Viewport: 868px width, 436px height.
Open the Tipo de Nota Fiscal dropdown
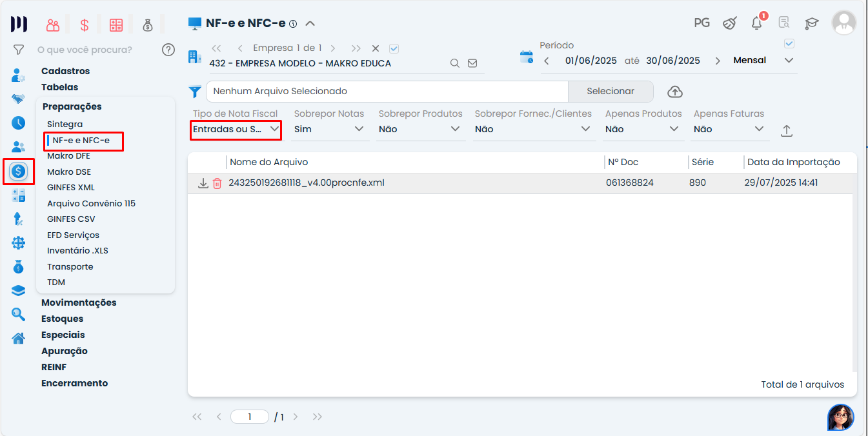pyautogui.click(x=236, y=129)
